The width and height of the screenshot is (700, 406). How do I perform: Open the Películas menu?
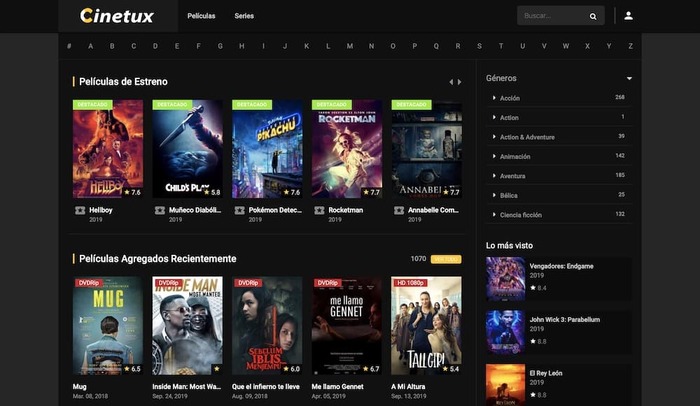(x=201, y=16)
